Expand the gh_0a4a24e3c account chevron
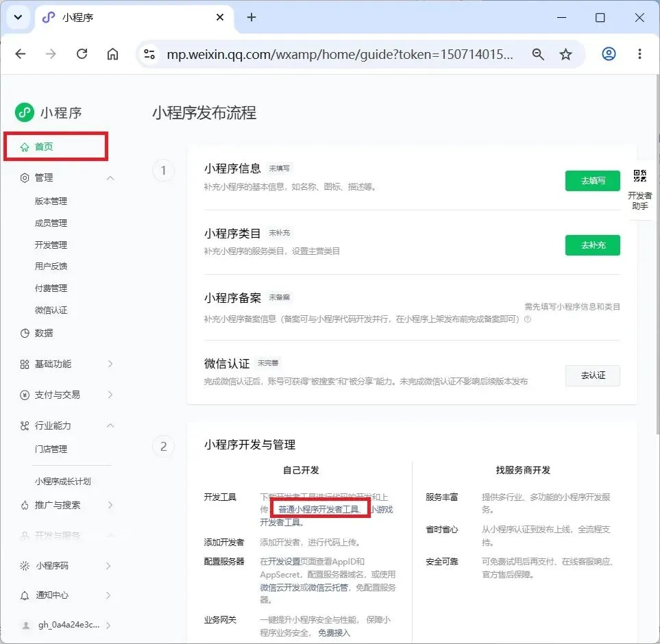660x644 pixels. 108,626
